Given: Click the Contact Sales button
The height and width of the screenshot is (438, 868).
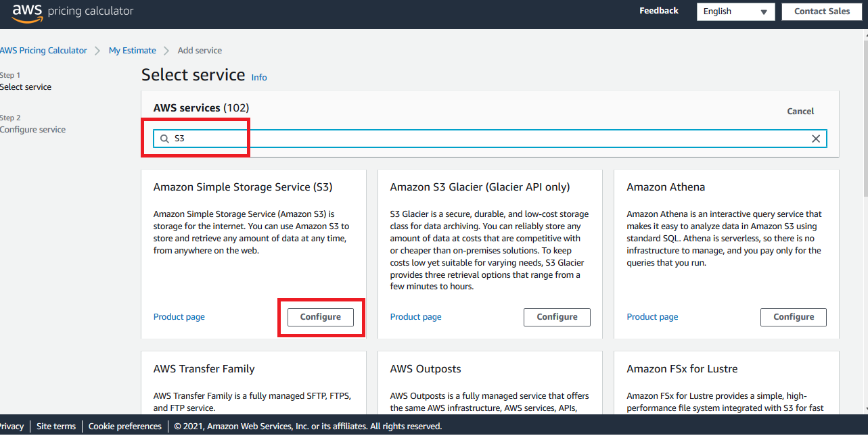Looking at the screenshot, I should 822,11.
